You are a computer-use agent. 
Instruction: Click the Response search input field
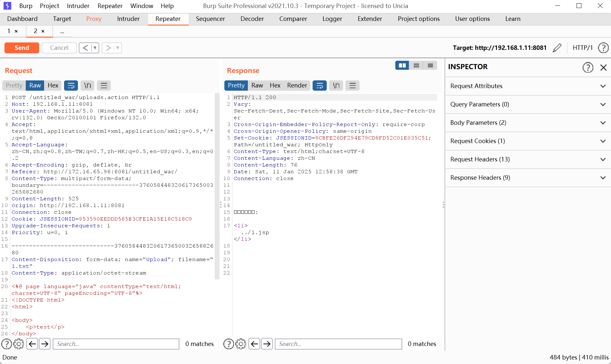338,344
